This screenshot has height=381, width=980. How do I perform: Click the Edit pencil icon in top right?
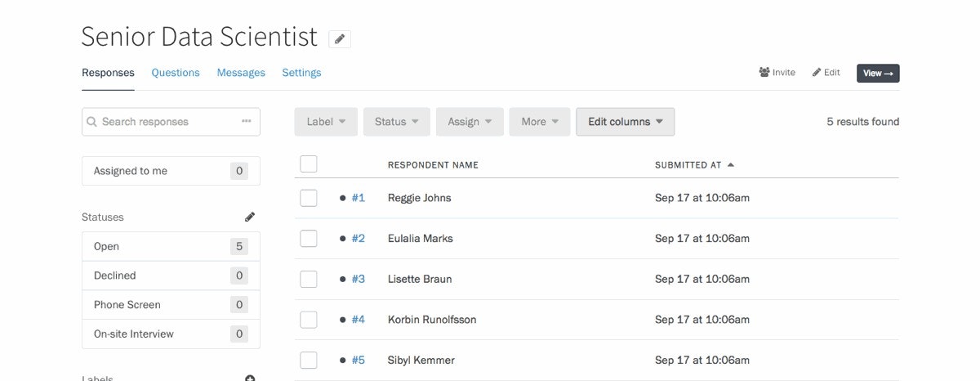[817, 73]
